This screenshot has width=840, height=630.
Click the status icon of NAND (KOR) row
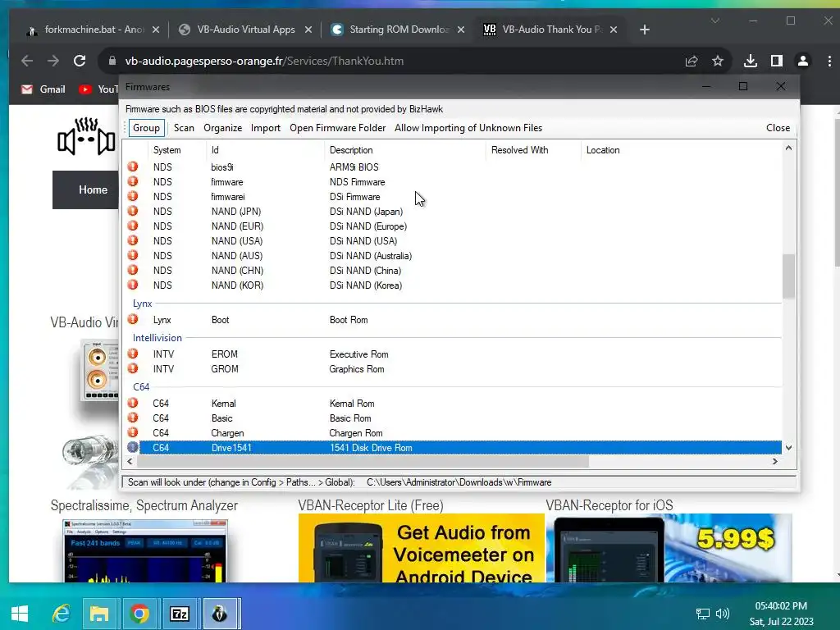tap(133, 285)
